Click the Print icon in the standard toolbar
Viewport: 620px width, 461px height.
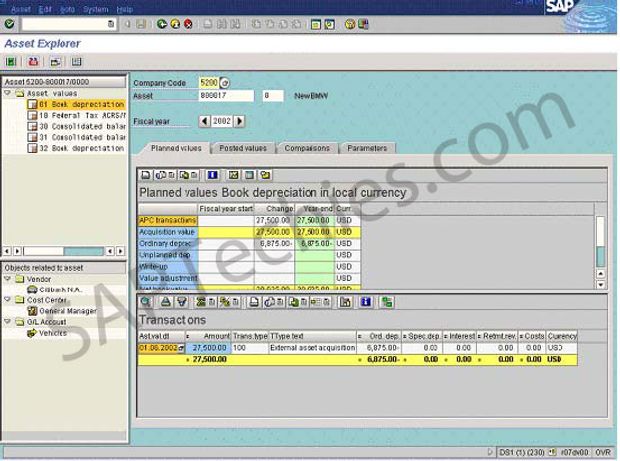(x=208, y=24)
